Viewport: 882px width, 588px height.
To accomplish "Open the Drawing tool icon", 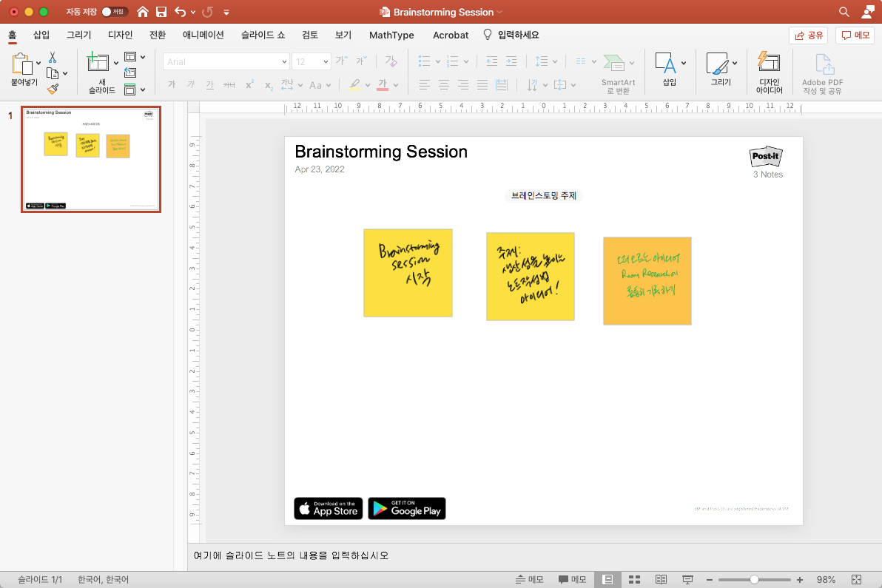I will [x=718, y=64].
